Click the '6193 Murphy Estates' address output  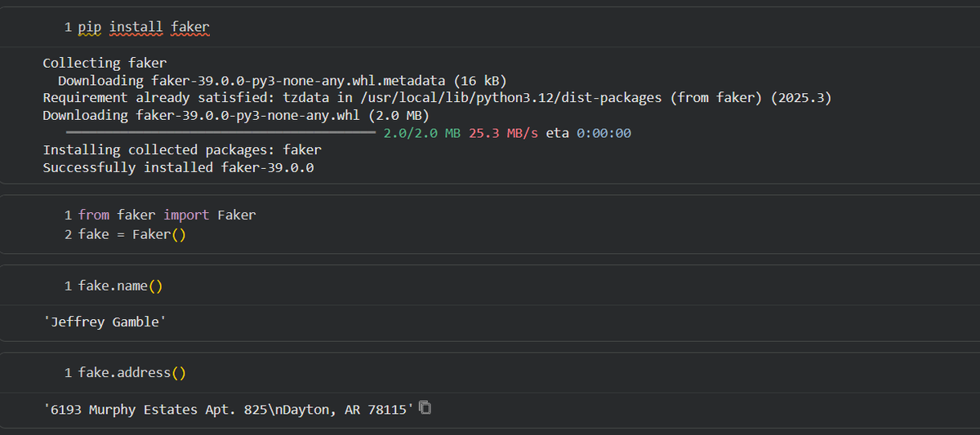[x=229, y=409]
